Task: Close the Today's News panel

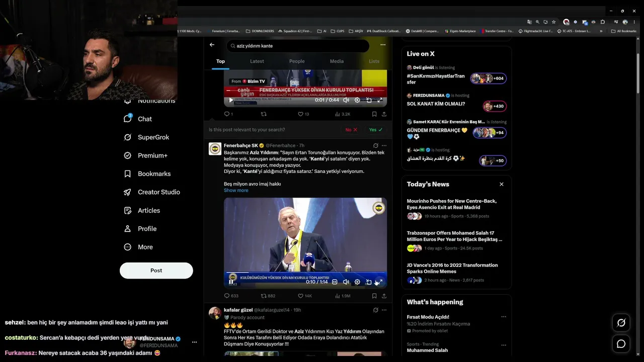Action: 502,185
